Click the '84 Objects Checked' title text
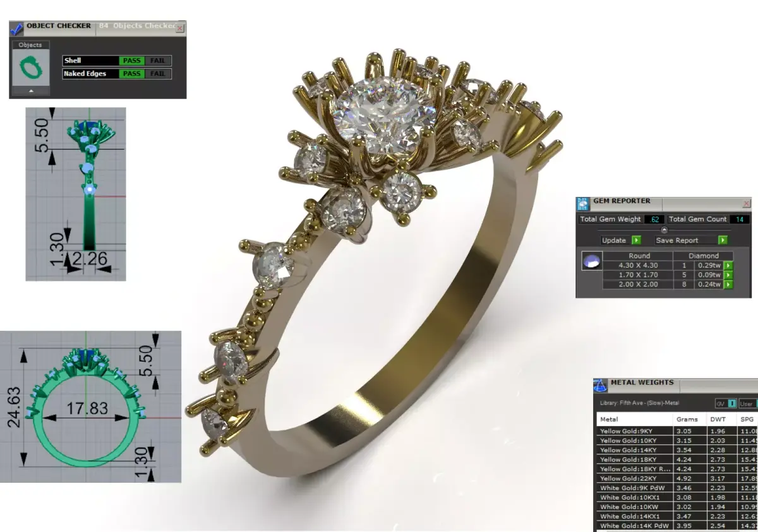The image size is (758, 532). pos(137,26)
